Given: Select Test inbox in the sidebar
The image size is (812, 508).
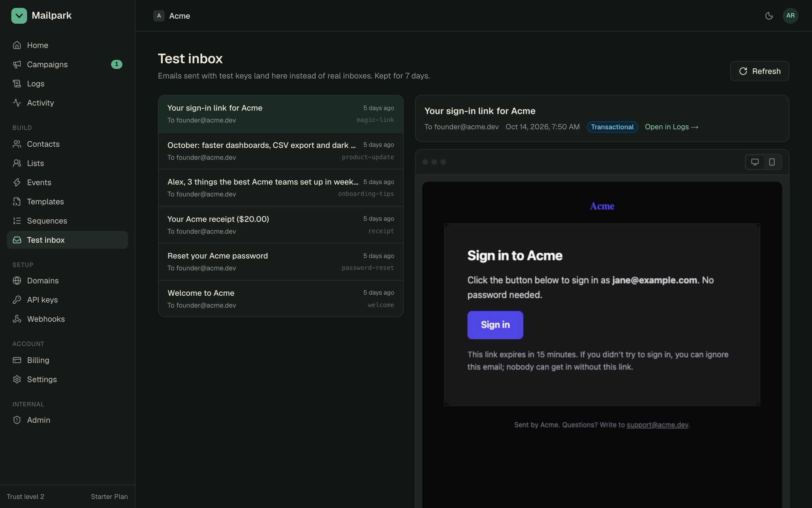Looking at the screenshot, I should (67, 240).
